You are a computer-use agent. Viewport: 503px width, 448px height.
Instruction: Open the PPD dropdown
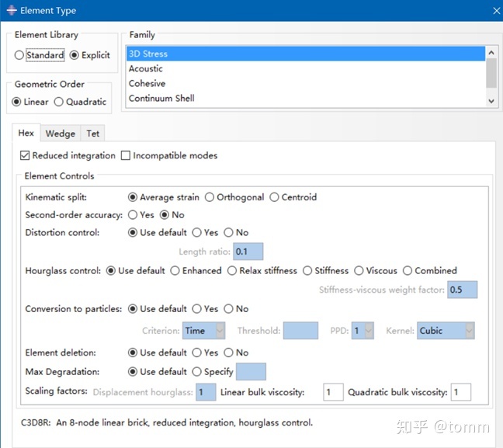point(363,331)
